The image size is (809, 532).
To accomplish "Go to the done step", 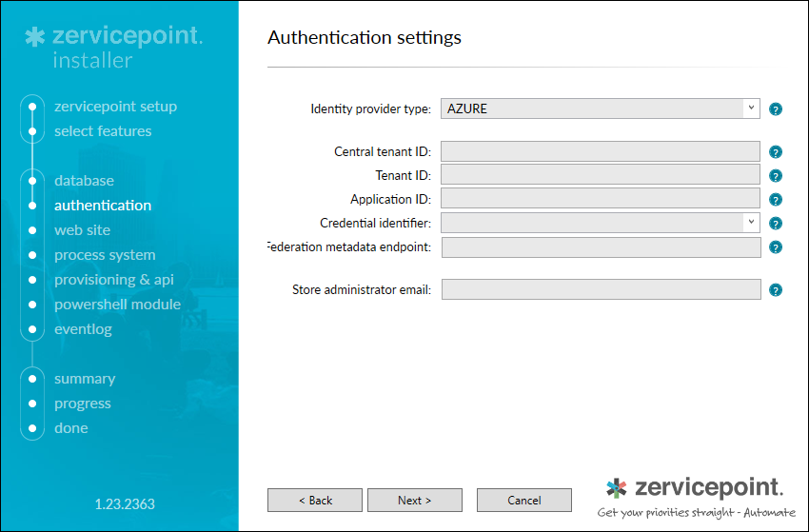I will 71,428.
